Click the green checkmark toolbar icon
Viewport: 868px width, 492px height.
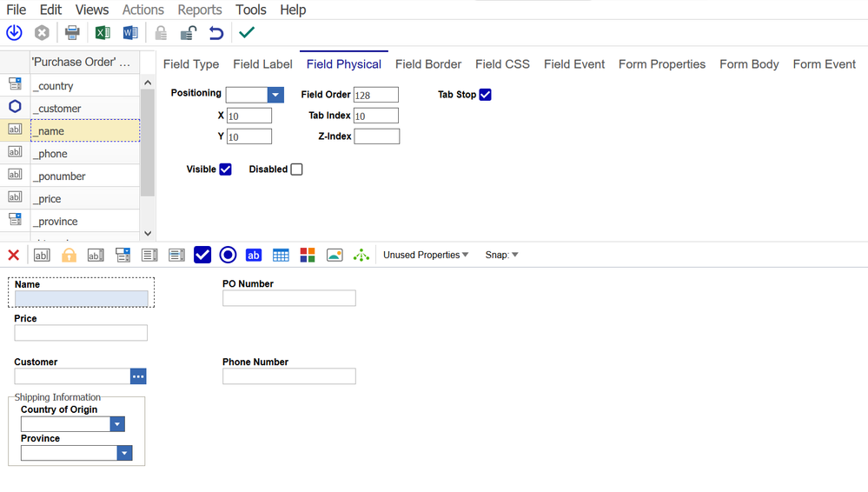pos(247,33)
